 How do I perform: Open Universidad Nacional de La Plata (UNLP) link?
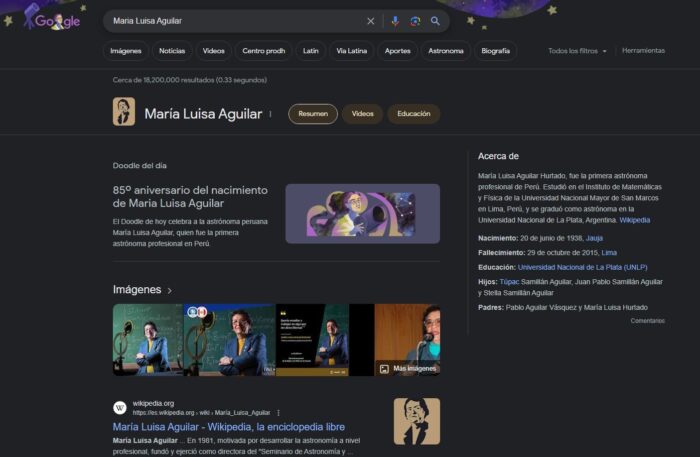(x=583, y=267)
